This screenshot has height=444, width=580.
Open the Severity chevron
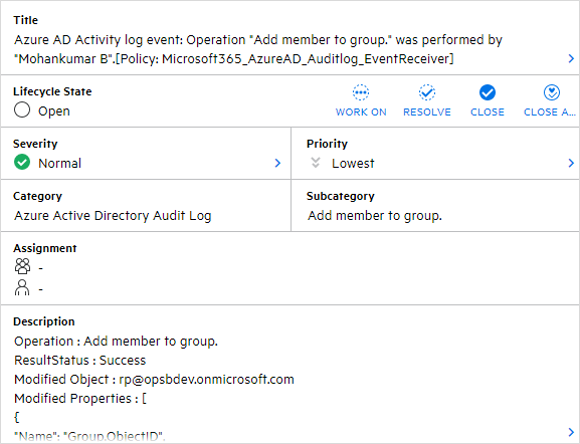point(278,163)
